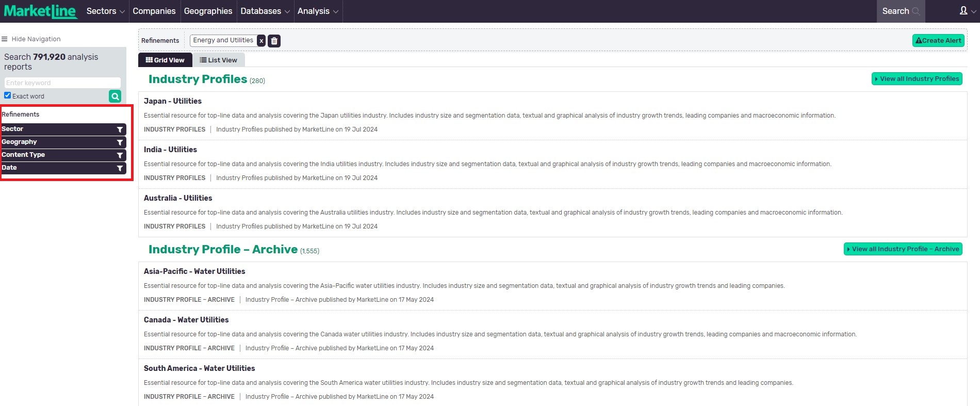Click the Hide Navigation hamburger icon
The width and height of the screenshot is (980, 406).
point(5,39)
